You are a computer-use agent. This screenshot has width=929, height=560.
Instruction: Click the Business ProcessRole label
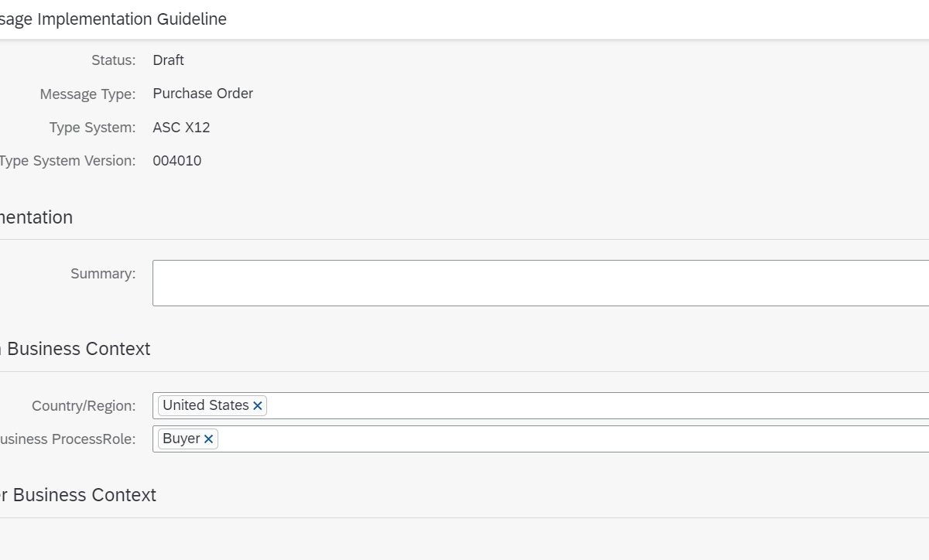click(68, 439)
